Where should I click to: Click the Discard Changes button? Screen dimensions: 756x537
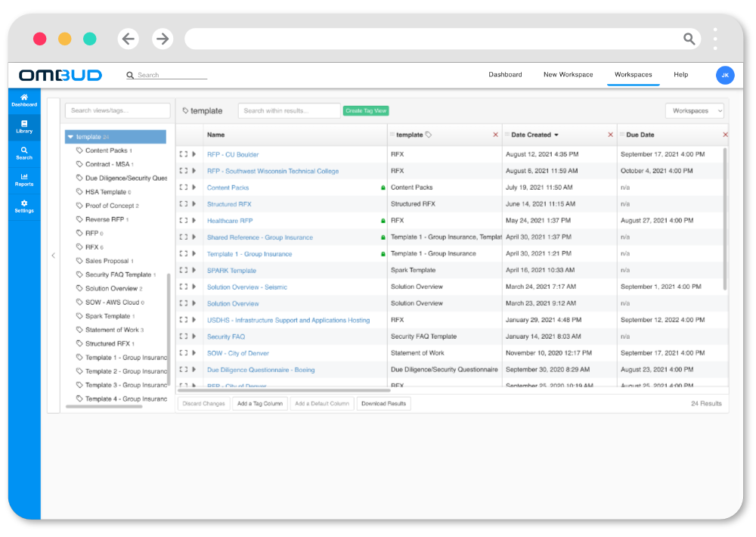(203, 403)
